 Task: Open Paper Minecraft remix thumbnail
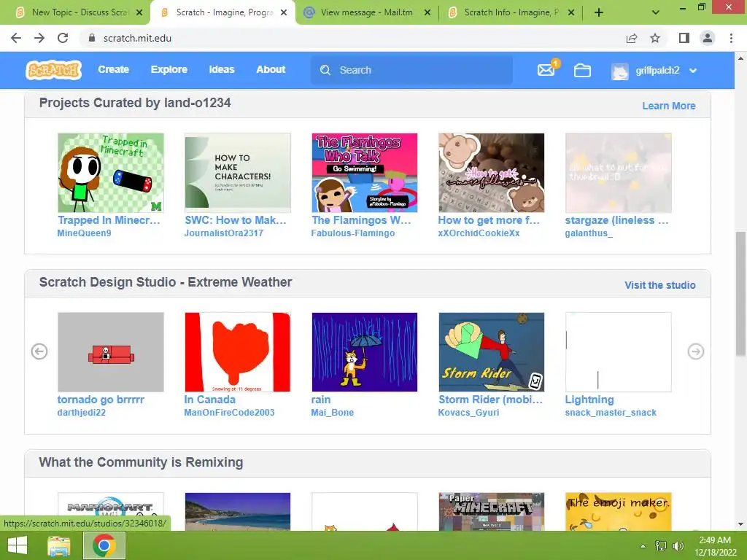(x=491, y=511)
